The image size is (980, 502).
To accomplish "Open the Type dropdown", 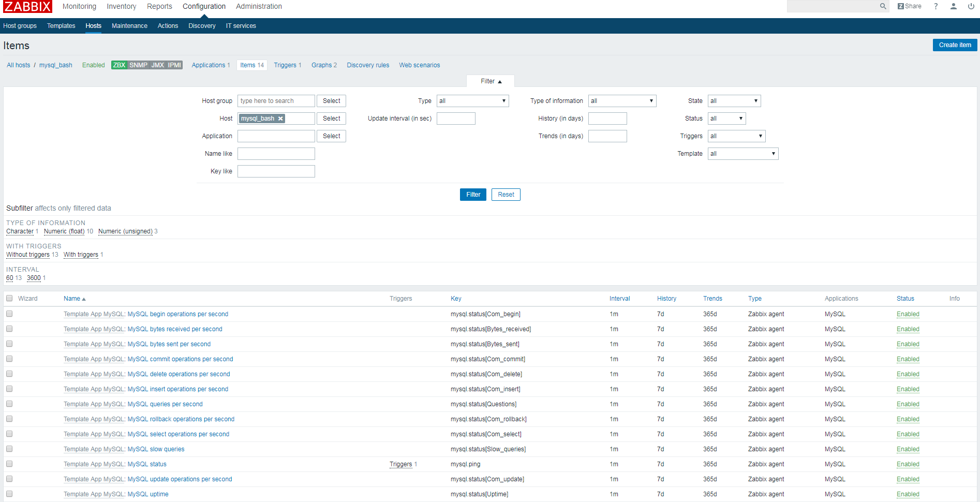I will click(x=472, y=101).
